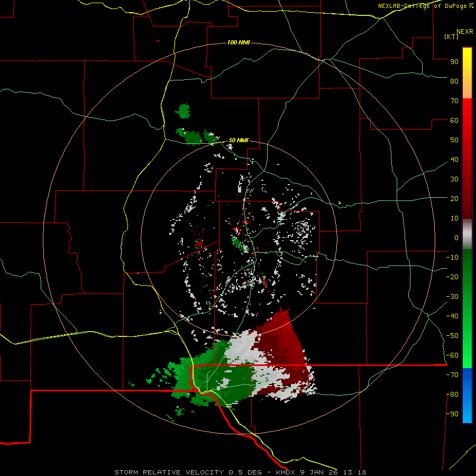Select the -80 value on the velocity scale
The height and width of the screenshot is (476, 476).
point(452,395)
